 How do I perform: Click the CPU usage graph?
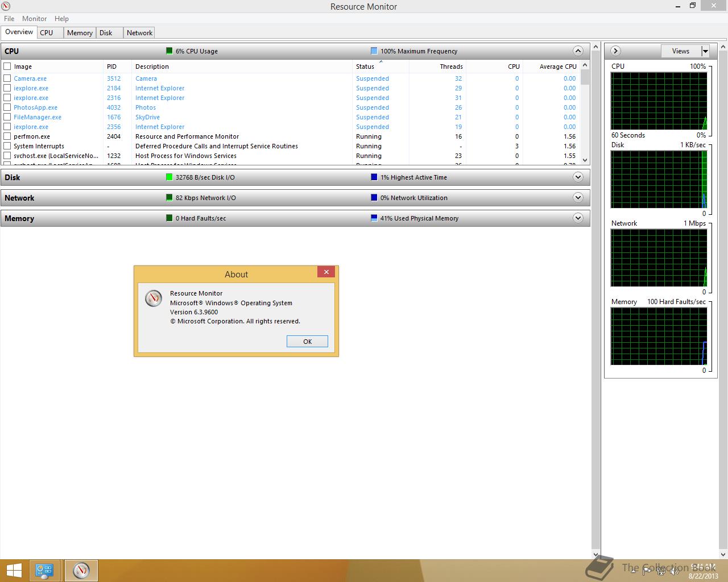tap(659, 101)
